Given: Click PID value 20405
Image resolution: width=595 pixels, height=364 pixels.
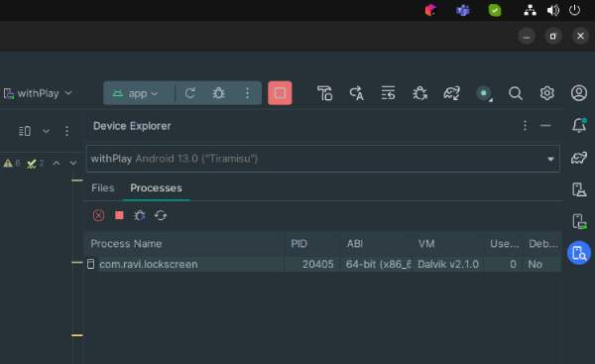Looking at the screenshot, I should point(318,264).
